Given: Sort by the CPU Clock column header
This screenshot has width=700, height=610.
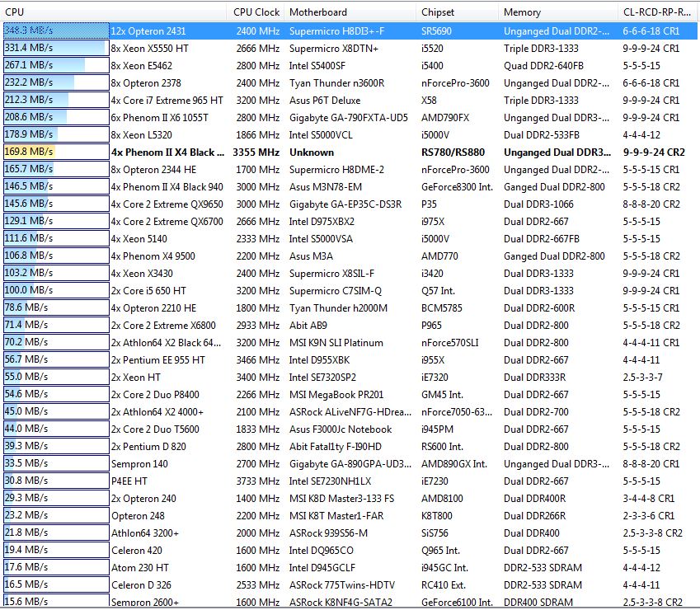Looking at the screenshot, I should click(256, 12).
